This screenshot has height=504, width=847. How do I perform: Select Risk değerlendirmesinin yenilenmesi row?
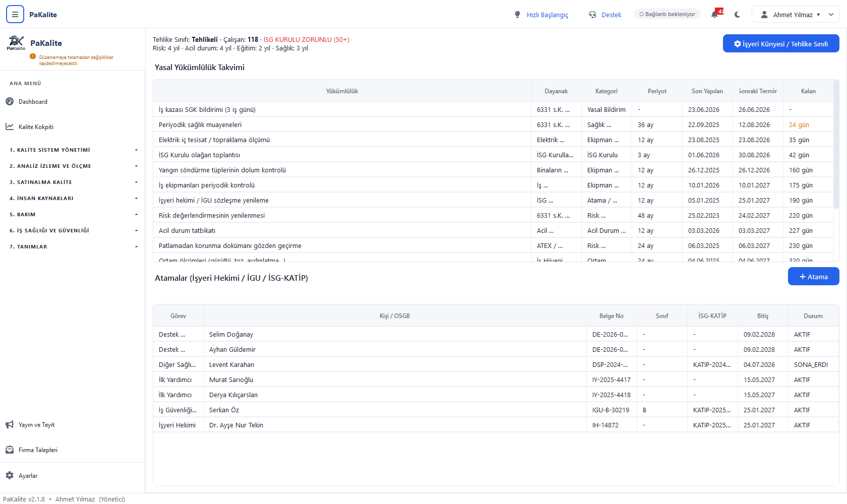pos(493,215)
